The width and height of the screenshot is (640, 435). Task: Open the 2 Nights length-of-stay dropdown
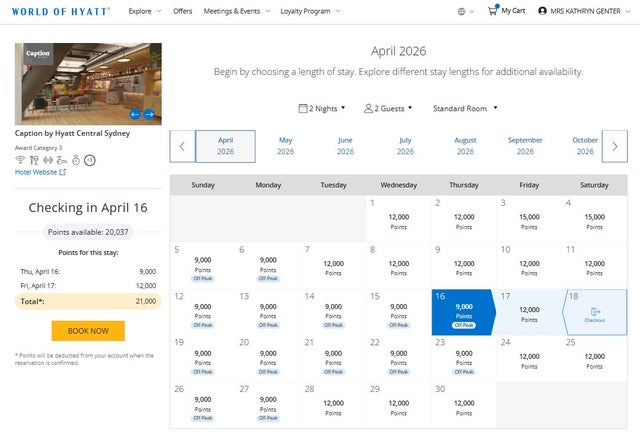[x=322, y=108]
